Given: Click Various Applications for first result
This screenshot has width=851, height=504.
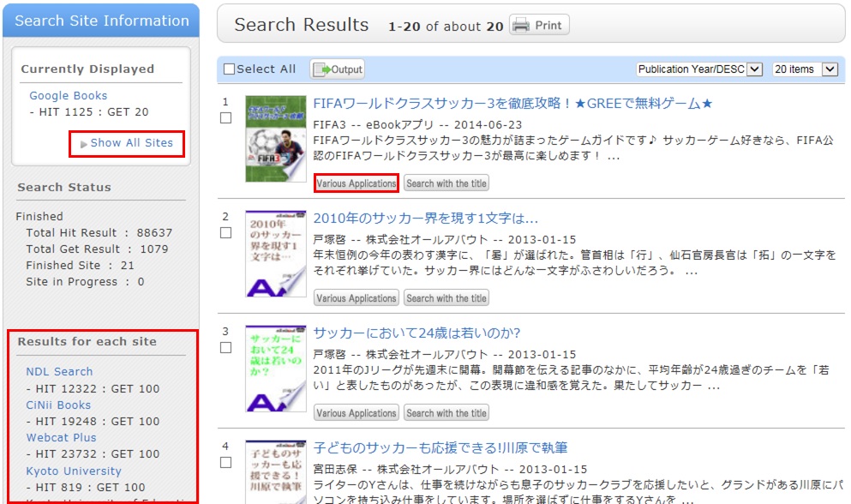Looking at the screenshot, I should tap(356, 183).
